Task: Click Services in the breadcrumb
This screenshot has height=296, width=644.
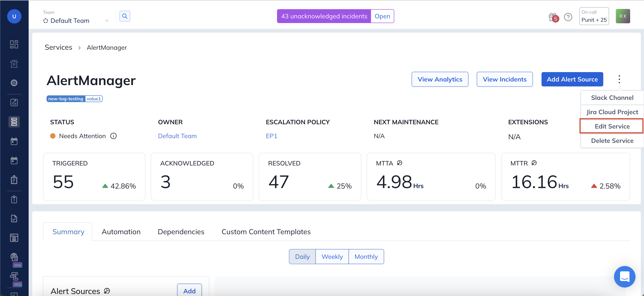Action: (58, 47)
